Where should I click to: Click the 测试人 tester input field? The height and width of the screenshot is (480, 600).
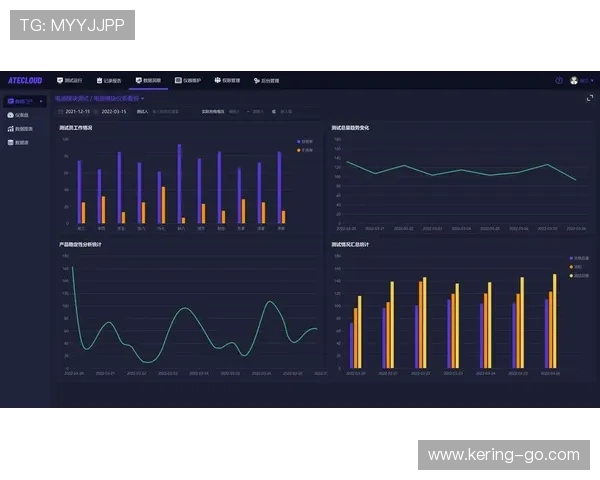pos(166,111)
